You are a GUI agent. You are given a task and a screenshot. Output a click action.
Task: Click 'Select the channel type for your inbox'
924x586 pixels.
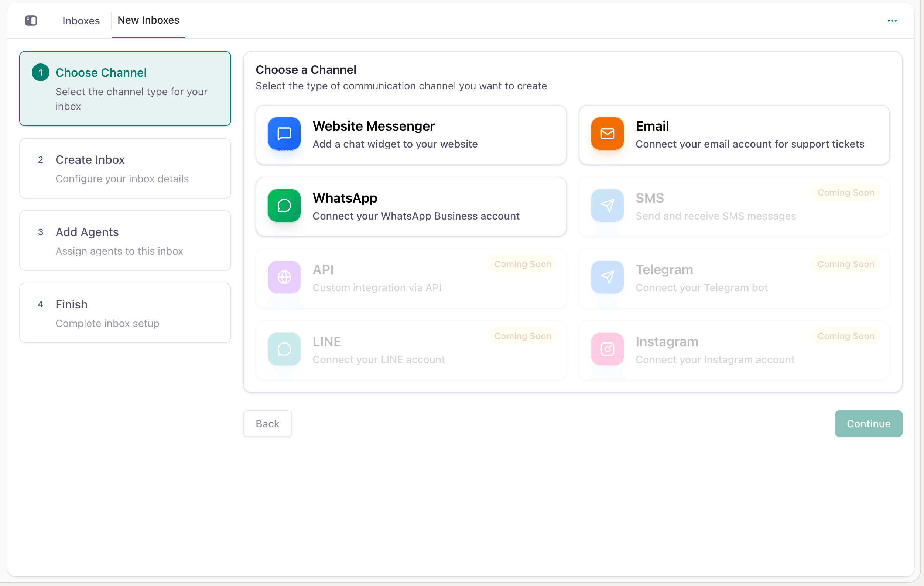coord(131,99)
